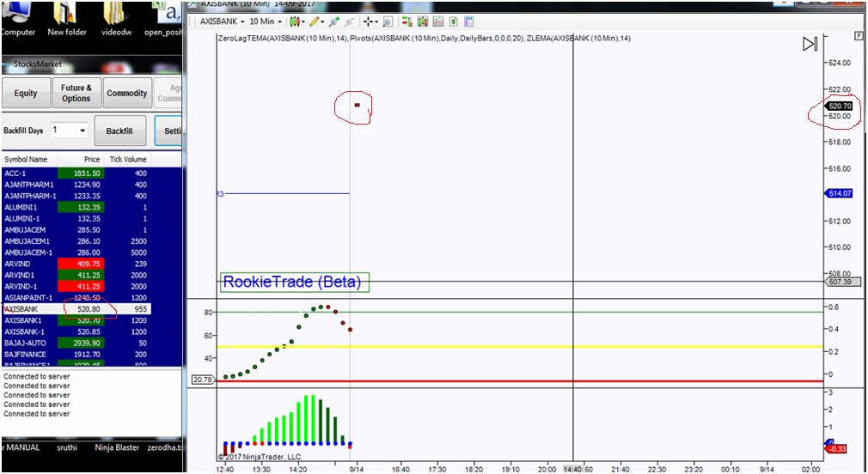
Task: Select the AJANTPHARM1 symbol row
Action: coord(76,185)
